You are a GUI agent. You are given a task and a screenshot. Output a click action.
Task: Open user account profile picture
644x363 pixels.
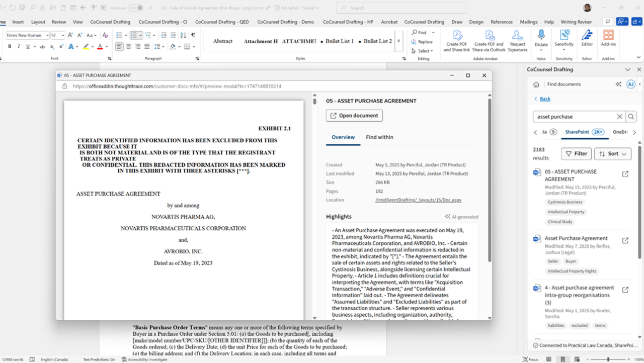(x=587, y=8)
